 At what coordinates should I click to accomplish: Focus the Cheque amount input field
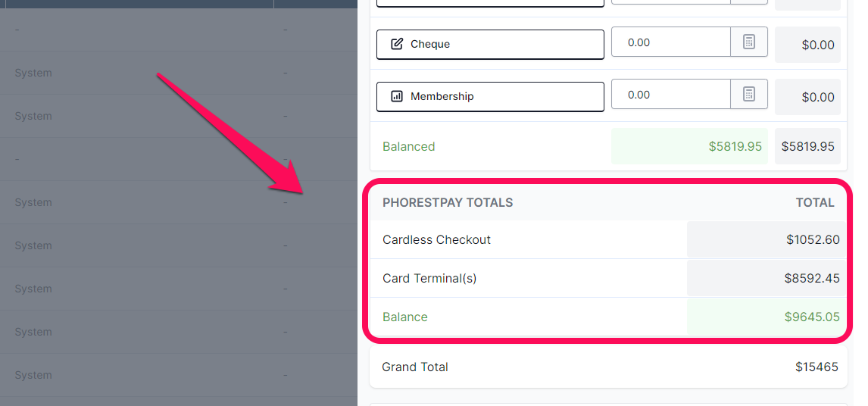pos(671,42)
